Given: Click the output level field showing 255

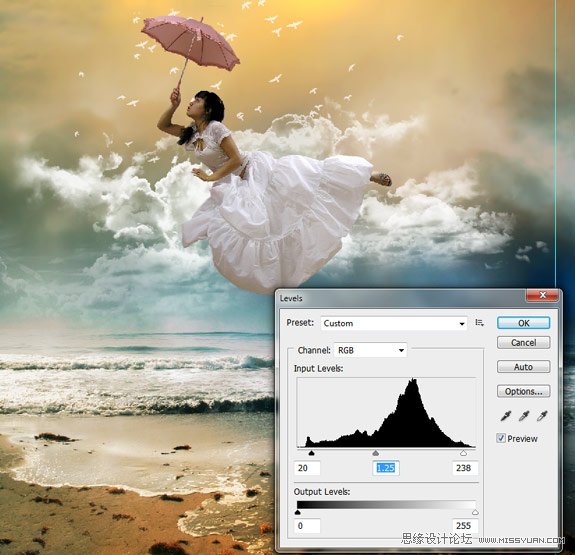Looking at the screenshot, I should (465, 526).
